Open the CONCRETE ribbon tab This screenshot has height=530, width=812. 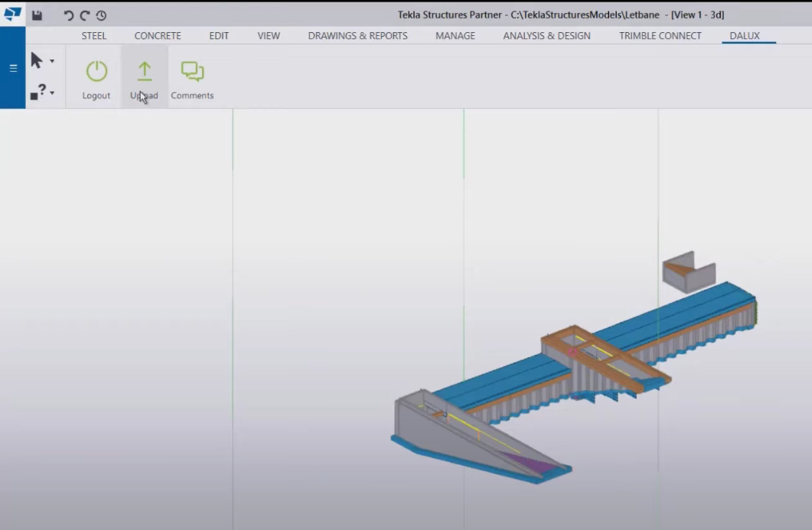click(158, 36)
